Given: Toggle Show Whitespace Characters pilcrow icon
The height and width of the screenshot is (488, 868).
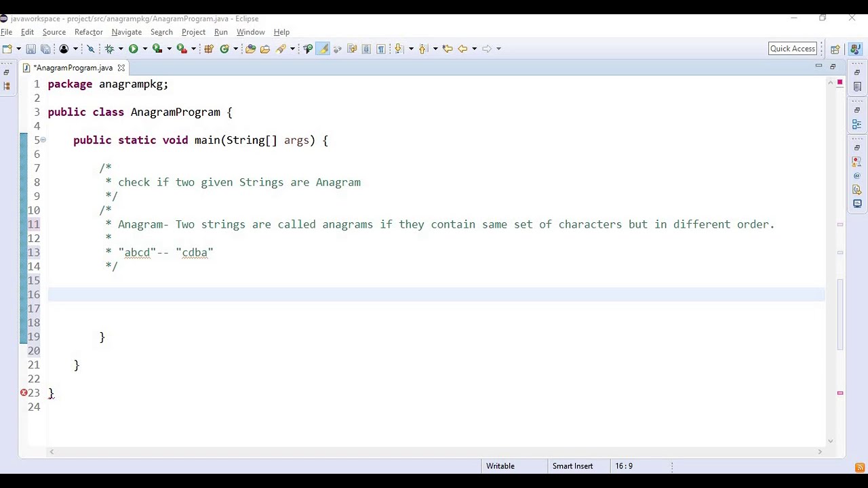Looking at the screenshot, I should click(380, 49).
